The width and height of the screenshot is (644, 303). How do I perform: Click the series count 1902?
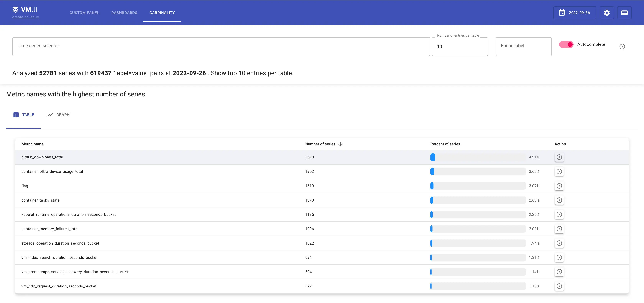pyautogui.click(x=310, y=171)
